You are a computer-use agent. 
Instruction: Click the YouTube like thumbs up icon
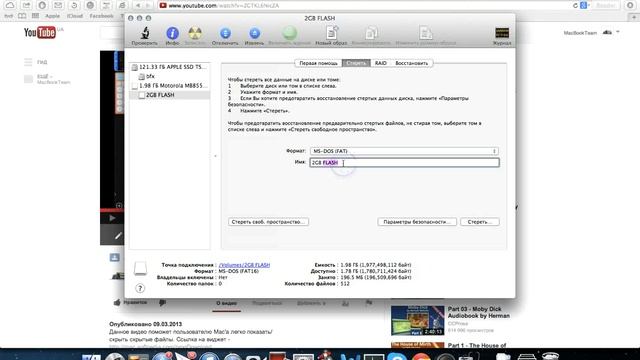[117, 302]
